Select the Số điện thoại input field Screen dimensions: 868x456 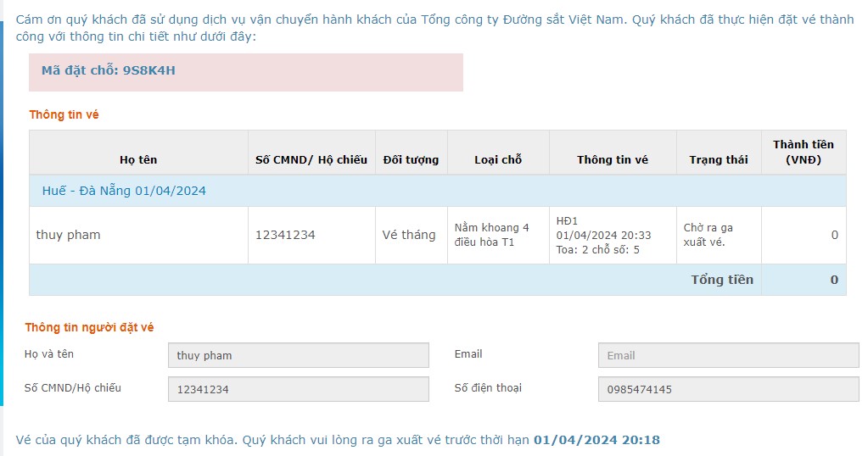tap(728, 389)
